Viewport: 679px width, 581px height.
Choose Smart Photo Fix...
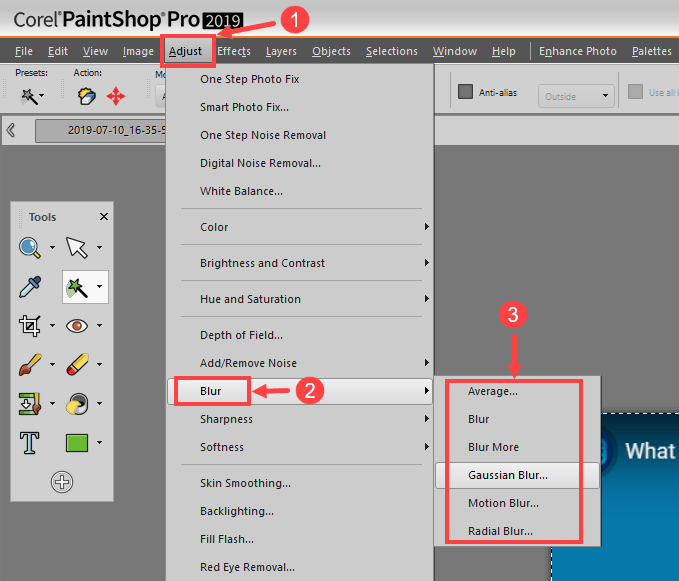click(300, 107)
